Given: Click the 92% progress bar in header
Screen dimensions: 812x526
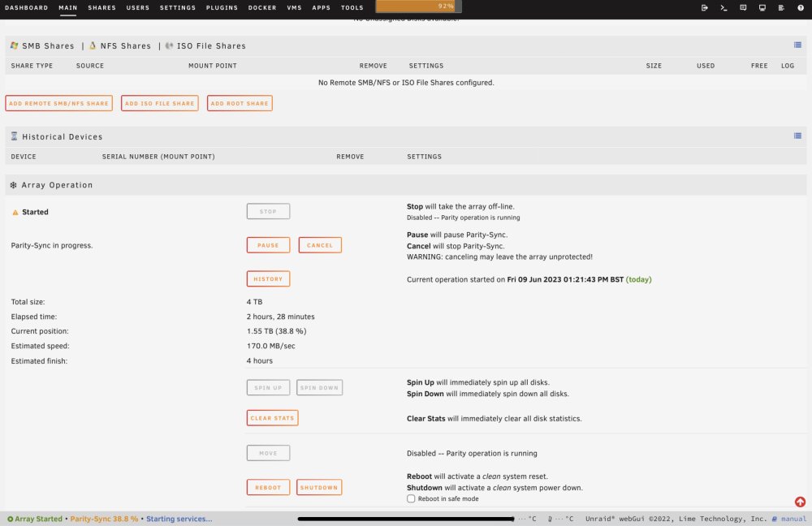Looking at the screenshot, I should coord(418,6).
